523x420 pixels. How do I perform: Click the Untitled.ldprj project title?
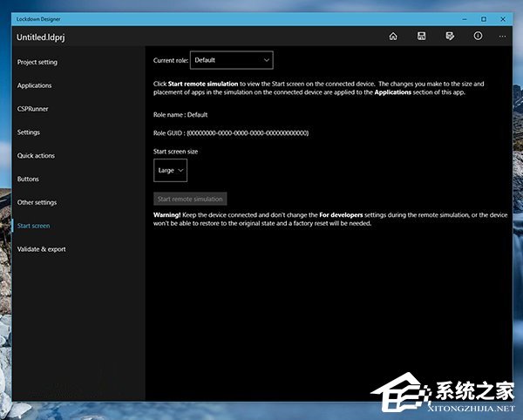click(x=41, y=37)
